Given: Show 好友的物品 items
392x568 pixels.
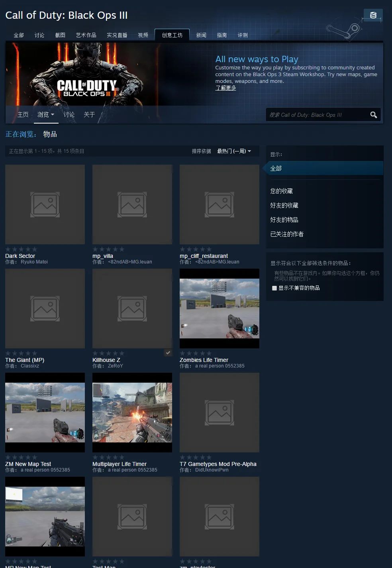Looking at the screenshot, I should point(284,220).
